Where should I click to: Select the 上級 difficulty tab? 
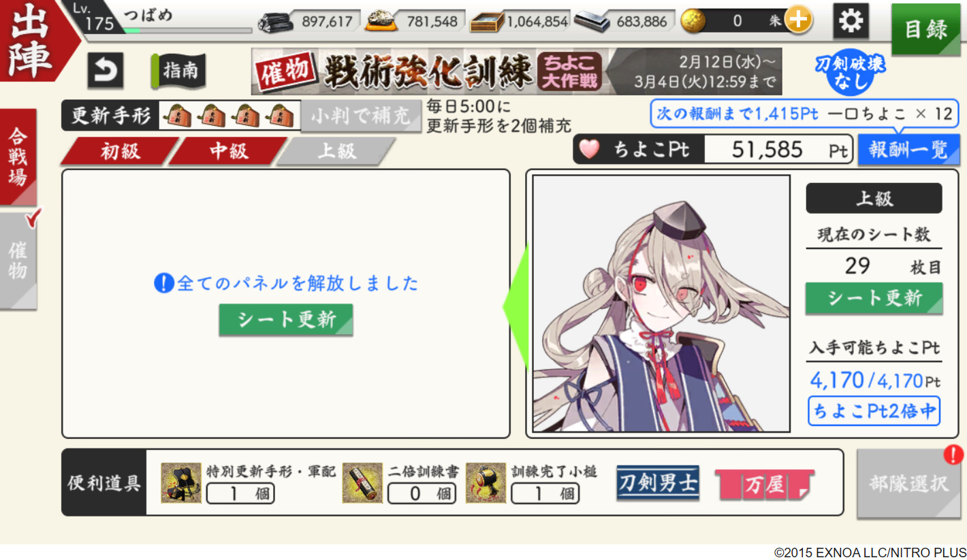click(x=336, y=151)
